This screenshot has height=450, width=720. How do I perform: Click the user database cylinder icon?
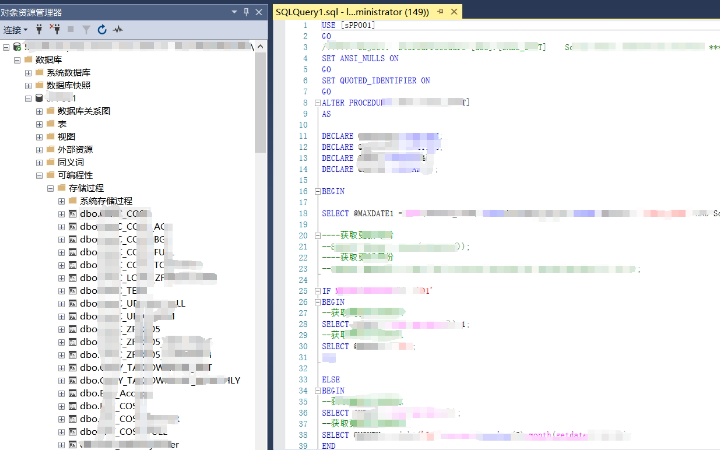pos(39,98)
